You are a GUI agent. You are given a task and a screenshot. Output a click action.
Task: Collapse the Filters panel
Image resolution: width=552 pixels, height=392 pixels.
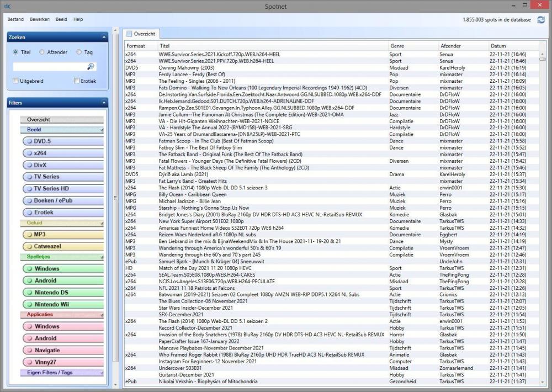point(104,103)
